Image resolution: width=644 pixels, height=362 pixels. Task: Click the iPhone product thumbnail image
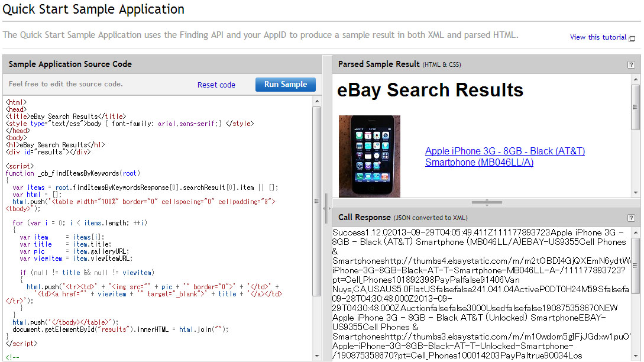pyautogui.click(x=369, y=156)
